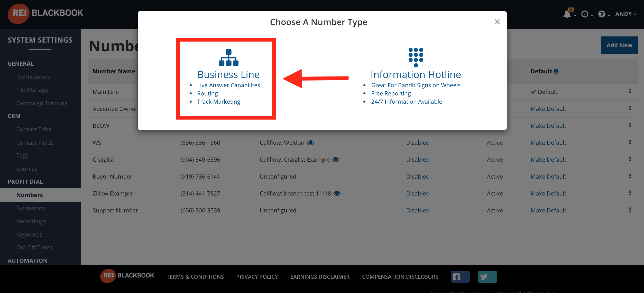Click Disabled status for Craiglist row
Viewport: 644px width, 293px height.
pyautogui.click(x=418, y=160)
